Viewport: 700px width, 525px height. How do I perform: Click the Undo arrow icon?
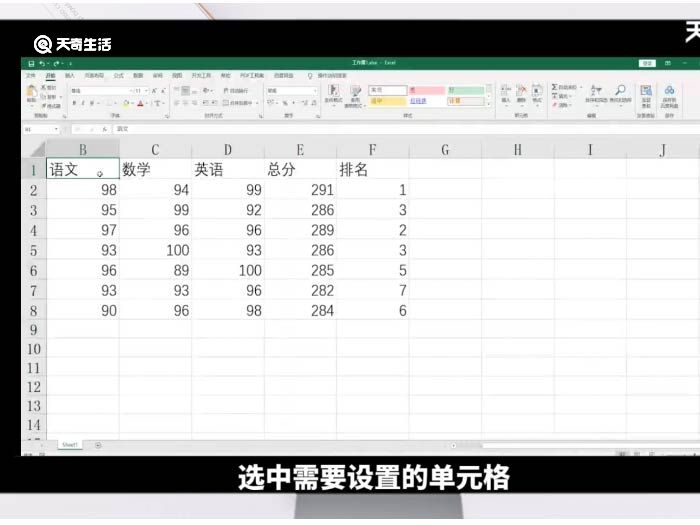42,63
